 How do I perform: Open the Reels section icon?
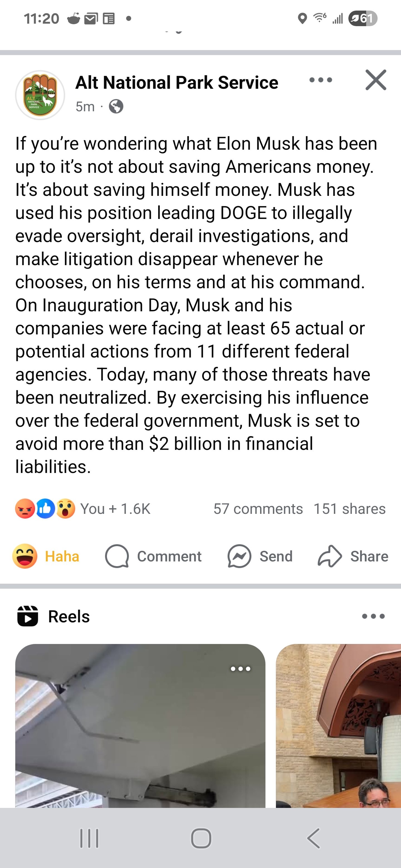tap(28, 616)
